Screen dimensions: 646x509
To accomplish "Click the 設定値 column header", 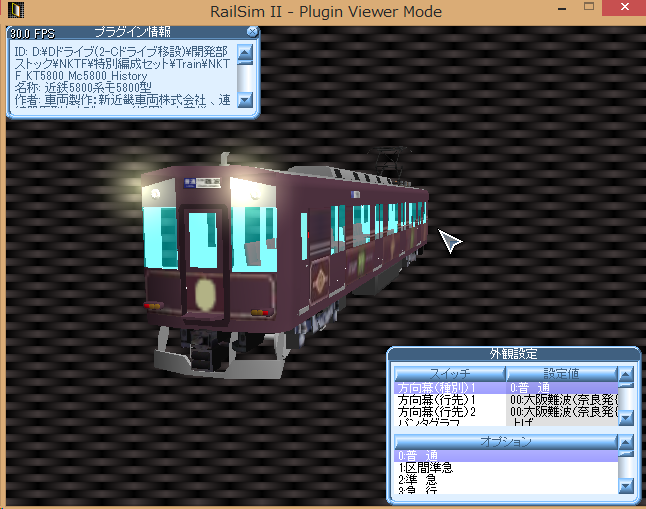I will 562,374.
